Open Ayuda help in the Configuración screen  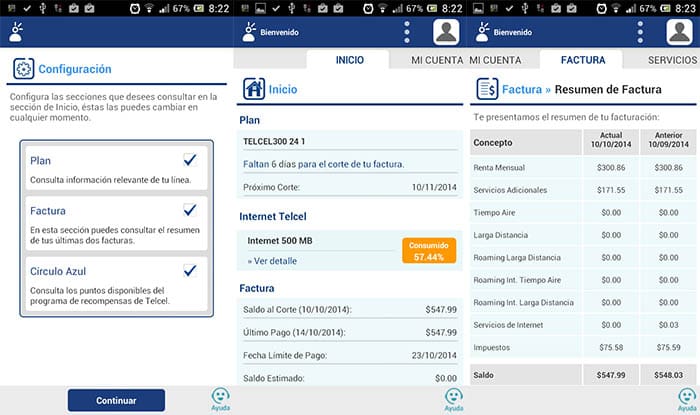pos(221,399)
